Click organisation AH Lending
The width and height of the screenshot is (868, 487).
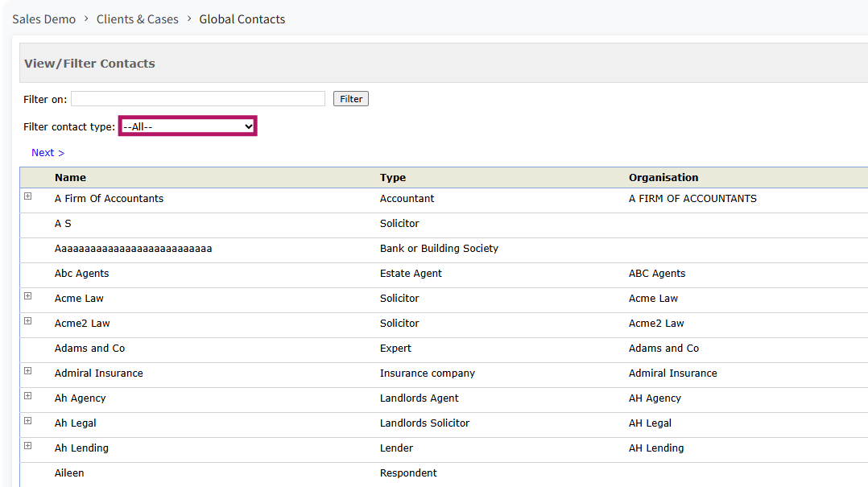656,448
